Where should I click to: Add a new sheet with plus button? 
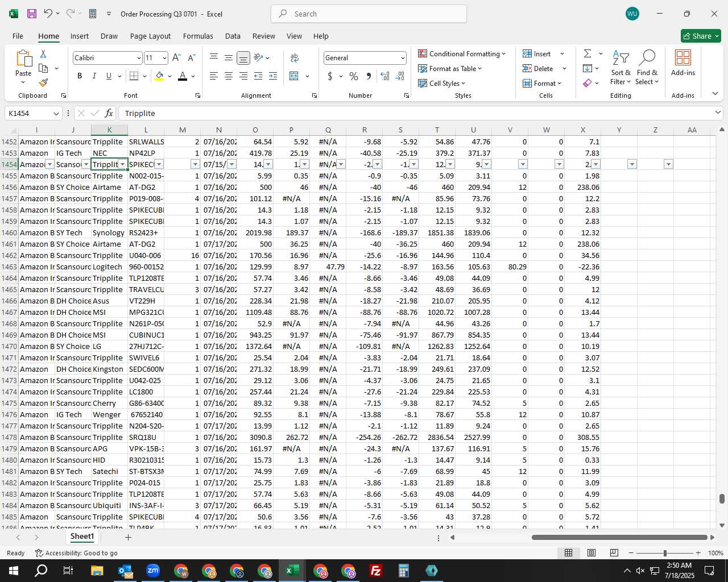[128, 537]
